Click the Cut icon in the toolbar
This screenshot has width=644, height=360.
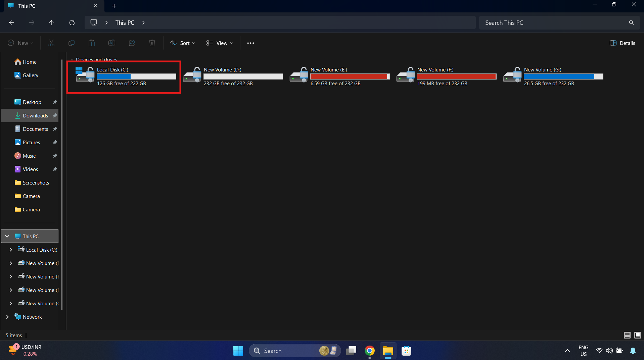tap(51, 43)
